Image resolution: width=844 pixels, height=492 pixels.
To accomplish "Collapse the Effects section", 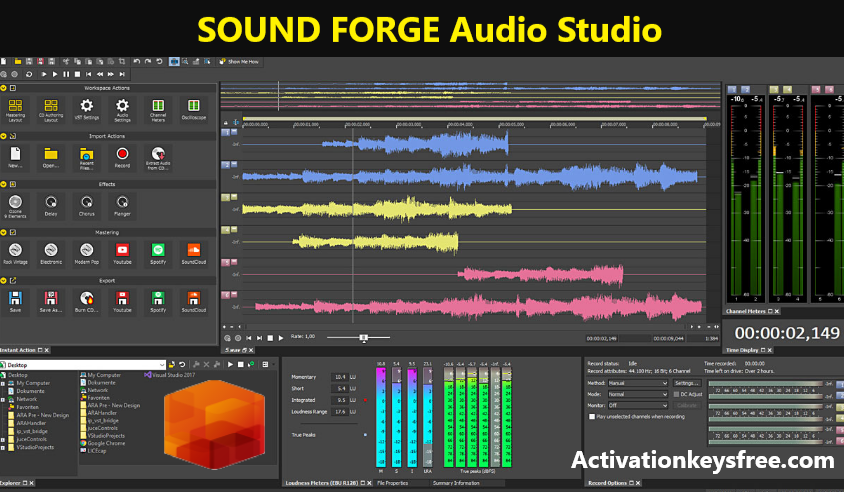I will pos(3,184).
